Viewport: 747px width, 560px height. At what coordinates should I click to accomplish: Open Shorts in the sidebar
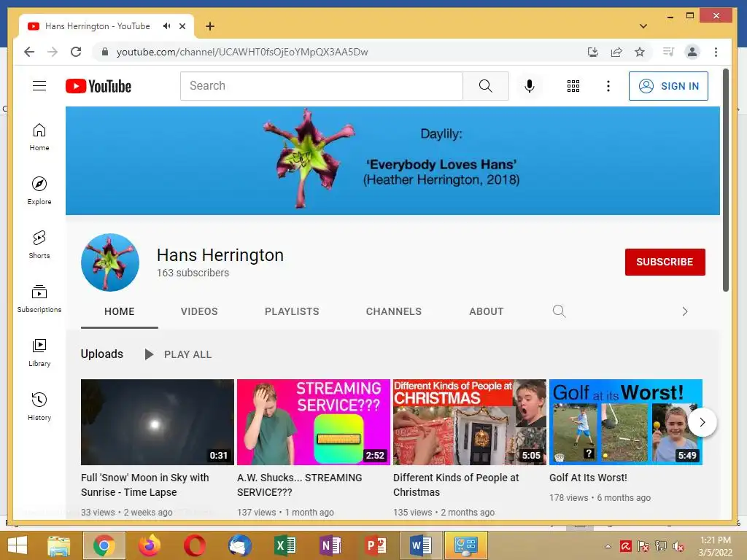[x=39, y=245]
